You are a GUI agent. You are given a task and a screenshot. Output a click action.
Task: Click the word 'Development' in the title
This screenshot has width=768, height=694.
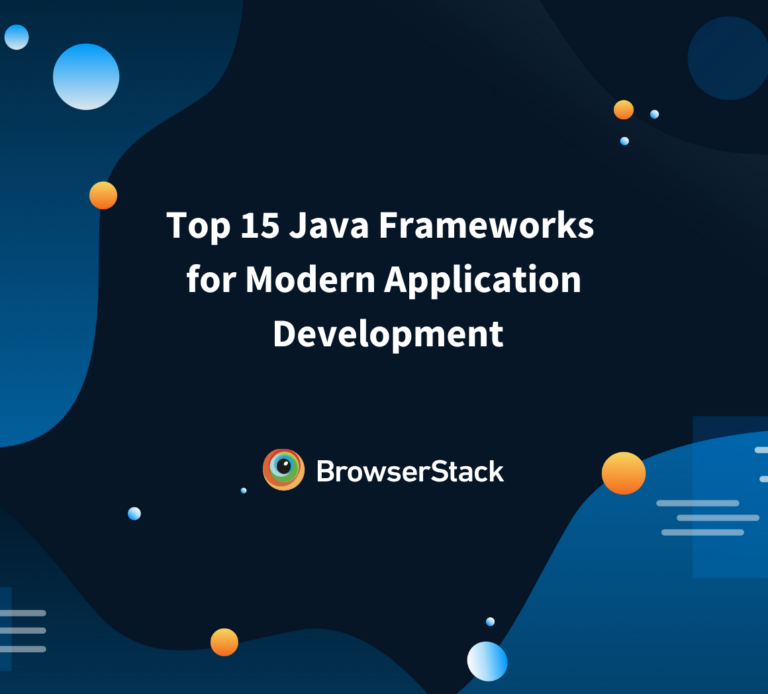(x=388, y=334)
